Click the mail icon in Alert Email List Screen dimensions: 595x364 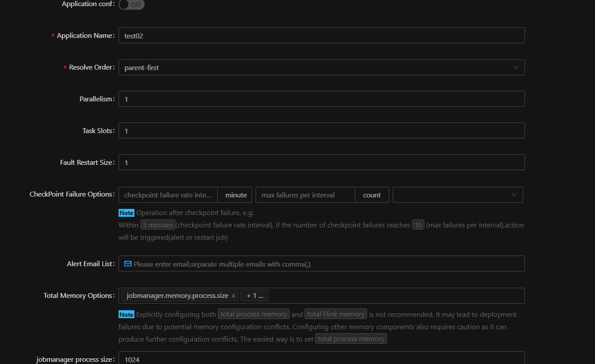click(128, 263)
